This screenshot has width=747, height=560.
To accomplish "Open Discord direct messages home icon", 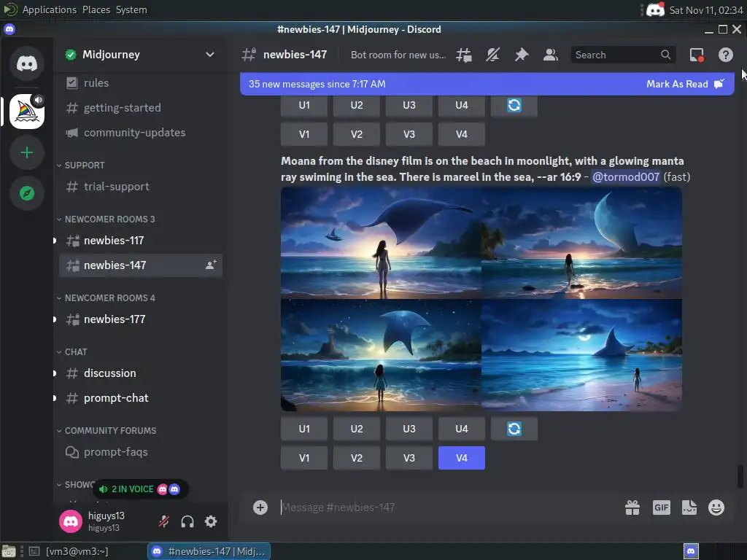I will (x=27, y=63).
